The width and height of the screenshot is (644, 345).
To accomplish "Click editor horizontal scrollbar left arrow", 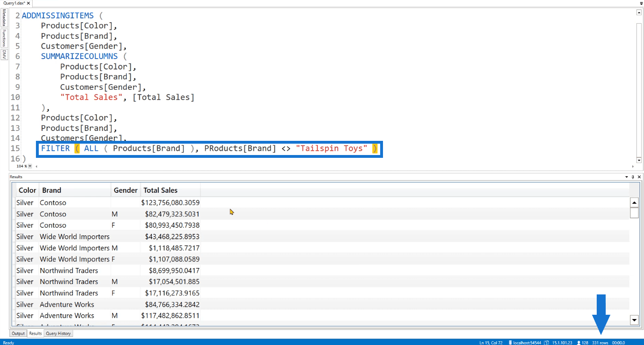I will tap(37, 166).
